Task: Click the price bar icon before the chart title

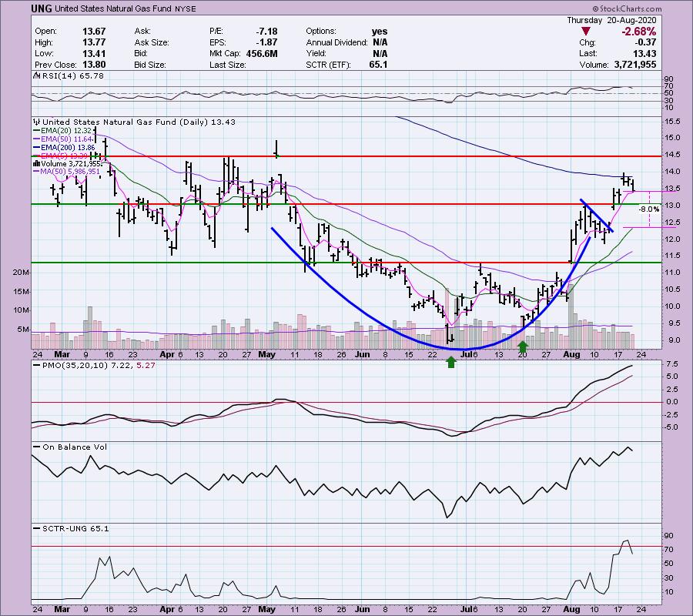Action: [37, 122]
